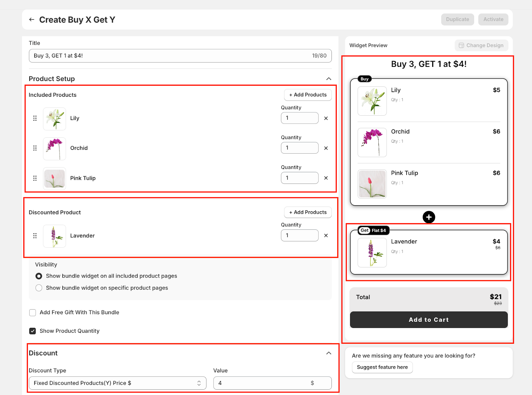Click drag handle beside Orchid
The height and width of the screenshot is (395, 532).
pyautogui.click(x=35, y=148)
